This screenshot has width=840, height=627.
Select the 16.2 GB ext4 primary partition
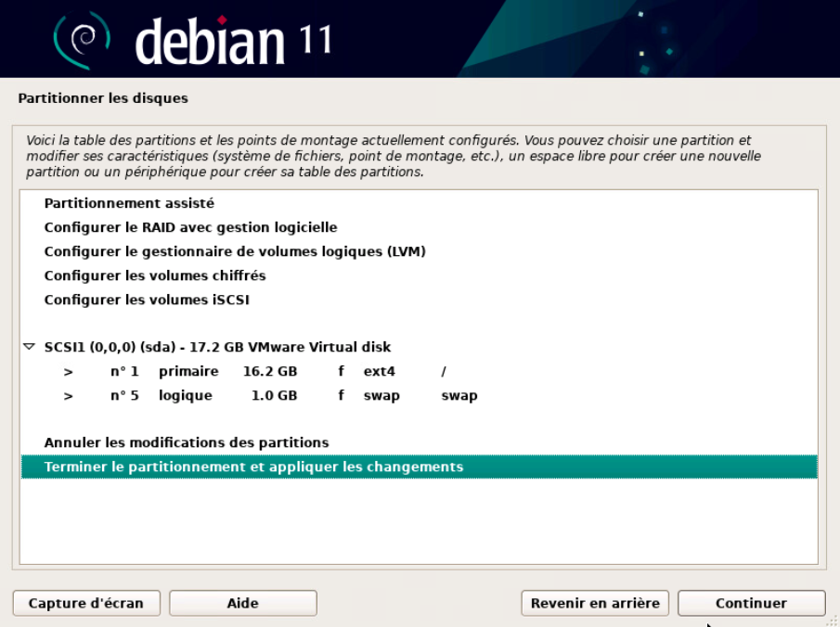[x=269, y=372]
